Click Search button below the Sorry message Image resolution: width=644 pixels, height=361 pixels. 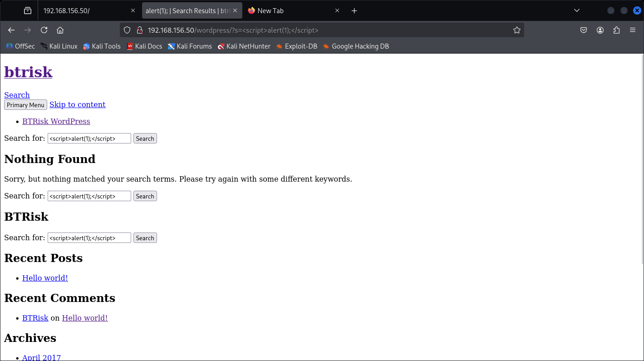point(145,196)
